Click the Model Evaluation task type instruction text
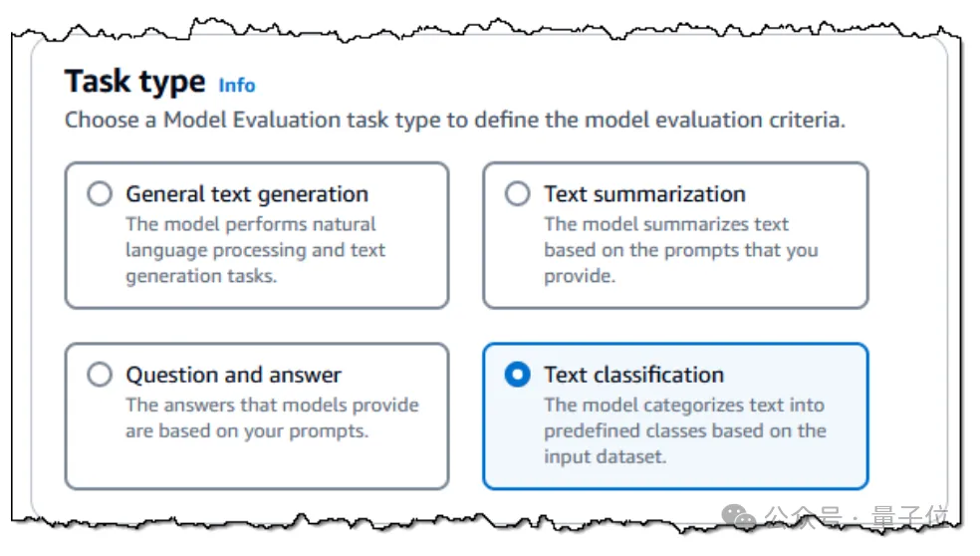The image size is (980, 556). point(454,121)
